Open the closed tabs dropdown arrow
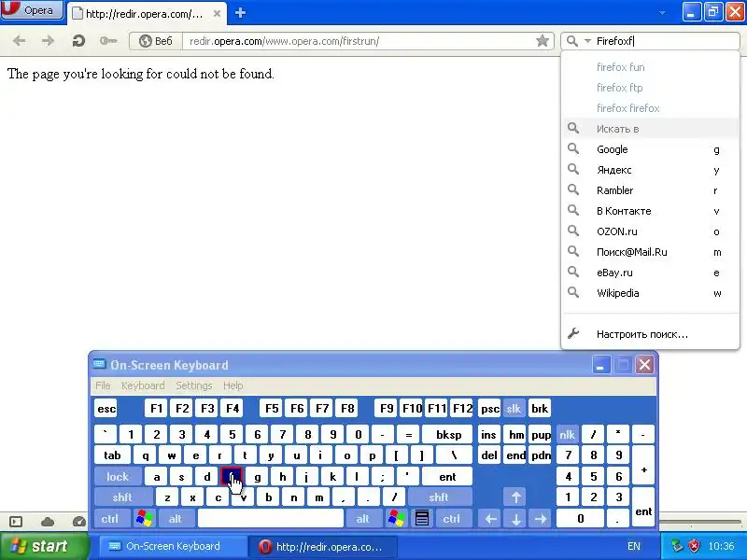Screen dimensions: 747x560 click(x=662, y=13)
